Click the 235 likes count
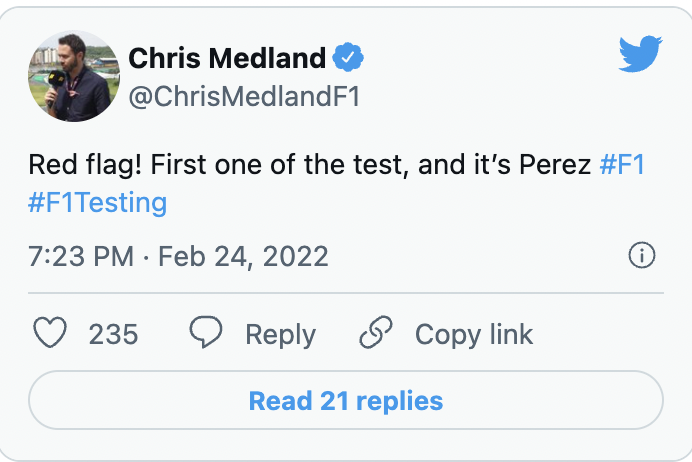The image size is (692, 462). click(113, 333)
